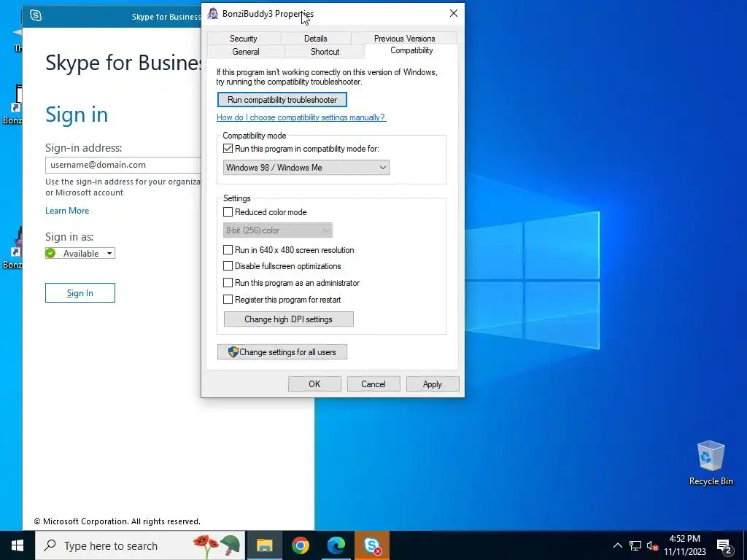Open the 8-bit (256) color dropdown
The width and height of the screenshot is (747, 560).
[x=278, y=230]
